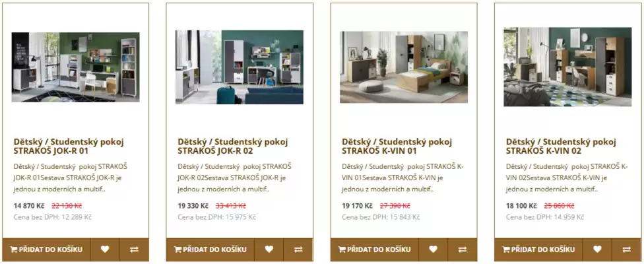Add STRAKOŠ K-VIN 02 to cart

538,249
